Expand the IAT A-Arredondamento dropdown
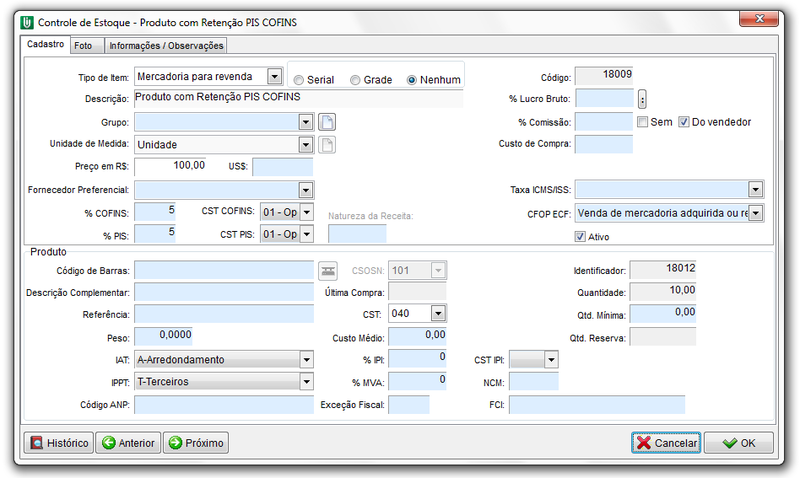800x478 pixels. (306, 360)
